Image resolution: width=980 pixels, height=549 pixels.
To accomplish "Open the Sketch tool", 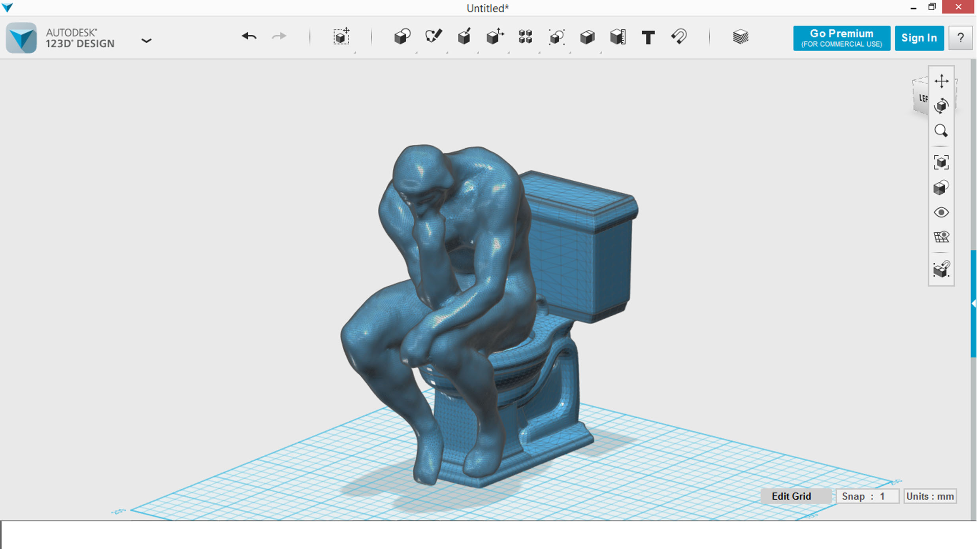I will pos(433,37).
